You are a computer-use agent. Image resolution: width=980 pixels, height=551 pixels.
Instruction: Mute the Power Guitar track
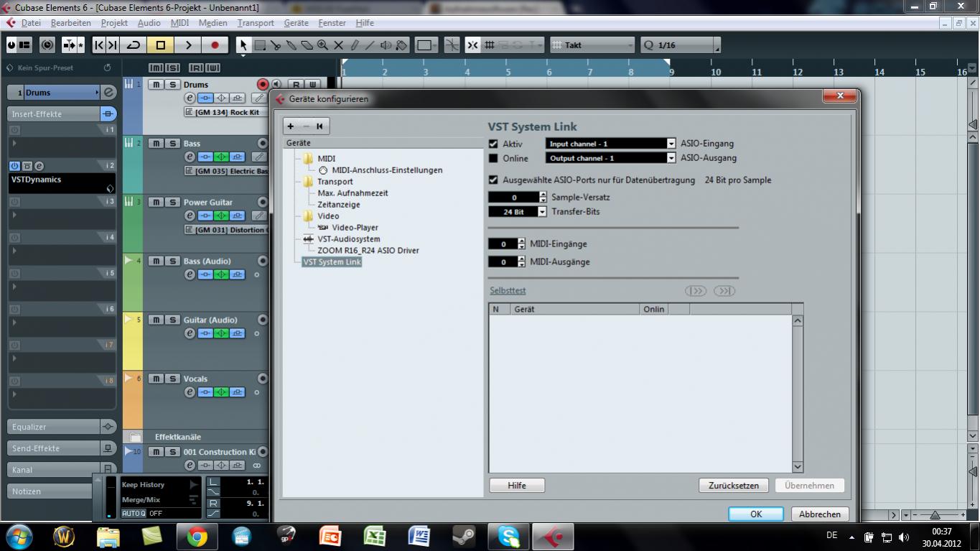click(x=155, y=203)
